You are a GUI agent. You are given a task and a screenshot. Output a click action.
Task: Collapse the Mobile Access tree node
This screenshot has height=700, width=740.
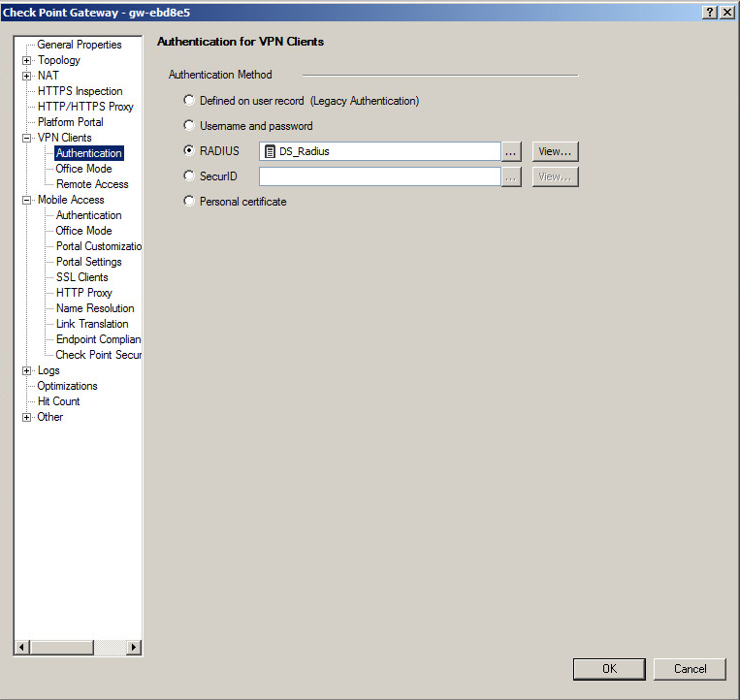(x=27, y=200)
